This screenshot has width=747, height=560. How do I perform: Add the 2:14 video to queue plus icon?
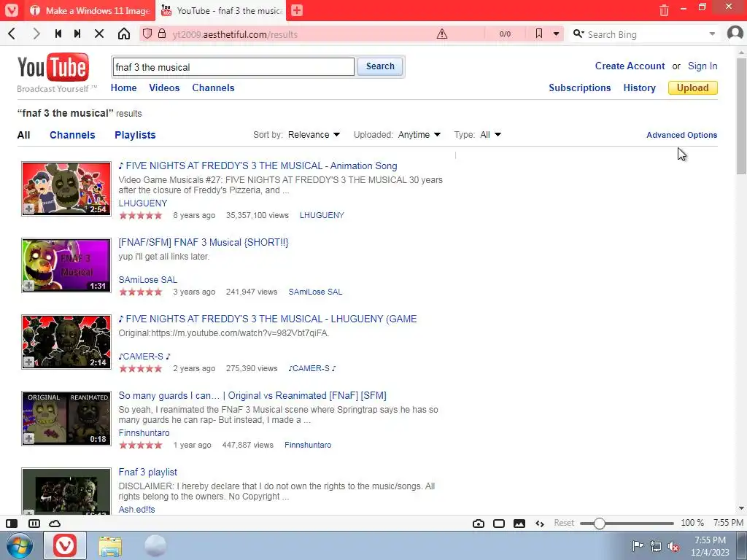(x=28, y=362)
